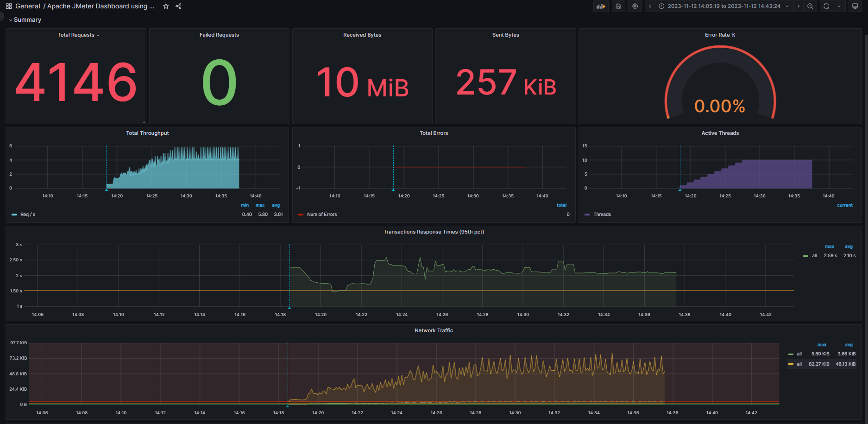Collapse the Summary row
Image resolution: width=868 pixels, height=424 pixels.
tap(25, 19)
